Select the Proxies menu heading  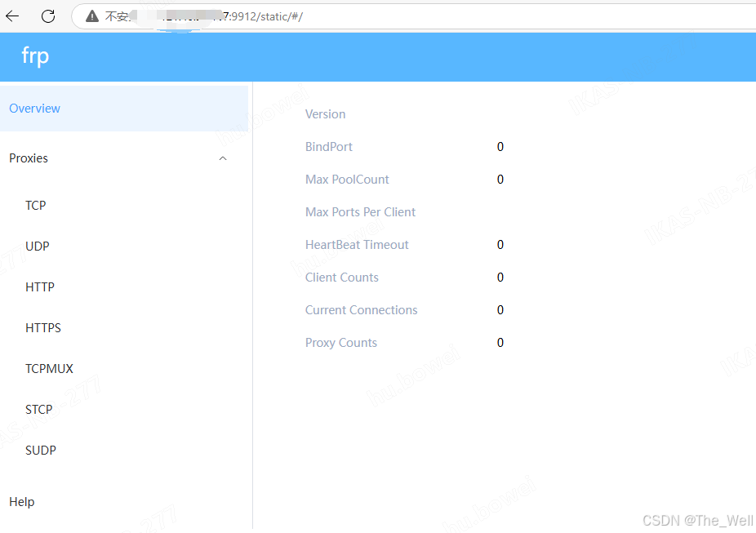[29, 158]
